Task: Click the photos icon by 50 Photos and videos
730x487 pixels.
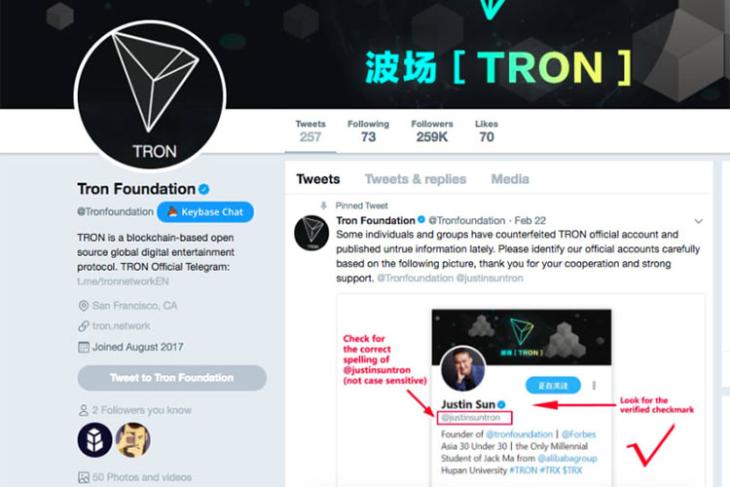Action: point(83,477)
